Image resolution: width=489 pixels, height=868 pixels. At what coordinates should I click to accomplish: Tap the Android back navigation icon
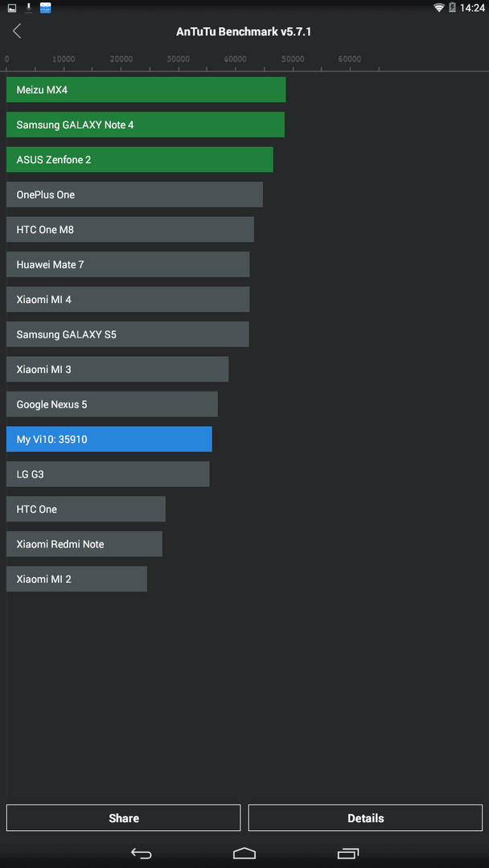(142, 853)
